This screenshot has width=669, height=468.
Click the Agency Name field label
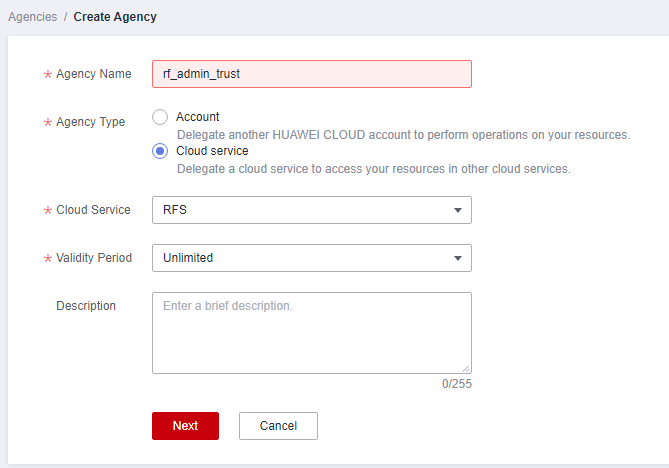coord(93,74)
